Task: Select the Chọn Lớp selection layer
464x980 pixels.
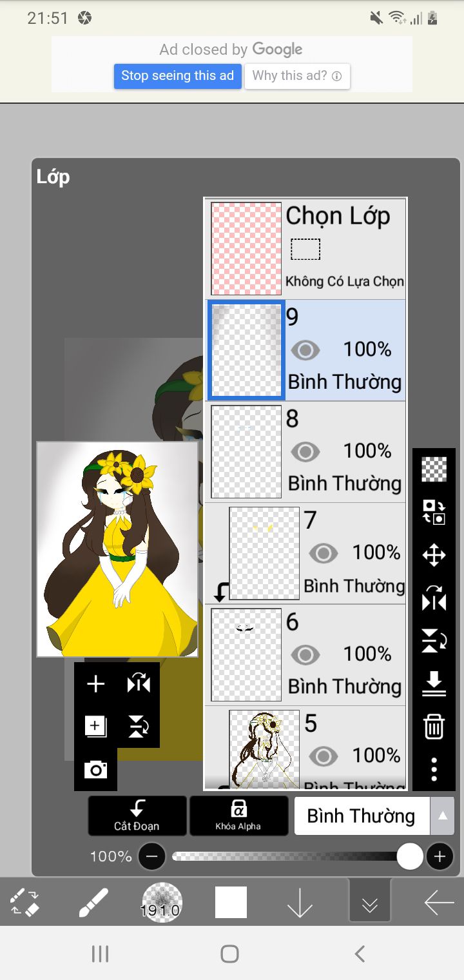Action: click(x=306, y=249)
